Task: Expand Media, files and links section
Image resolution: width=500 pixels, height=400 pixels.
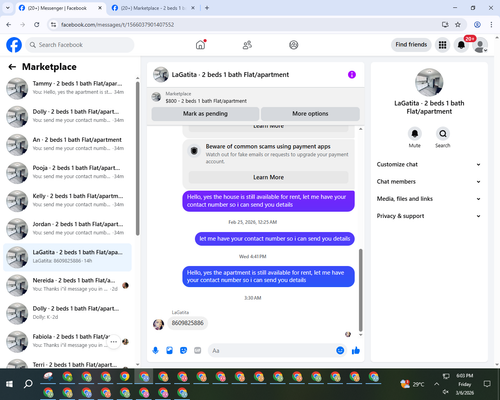Action: click(429, 199)
